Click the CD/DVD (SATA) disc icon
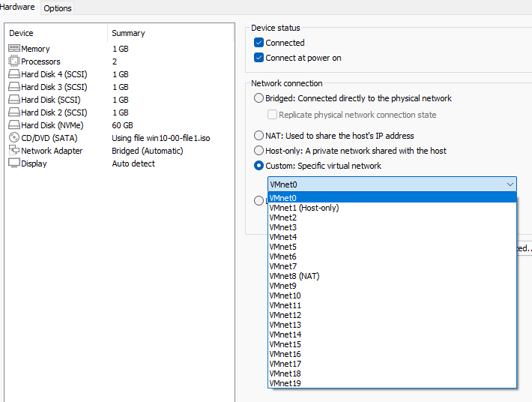532x402 pixels. [14, 137]
